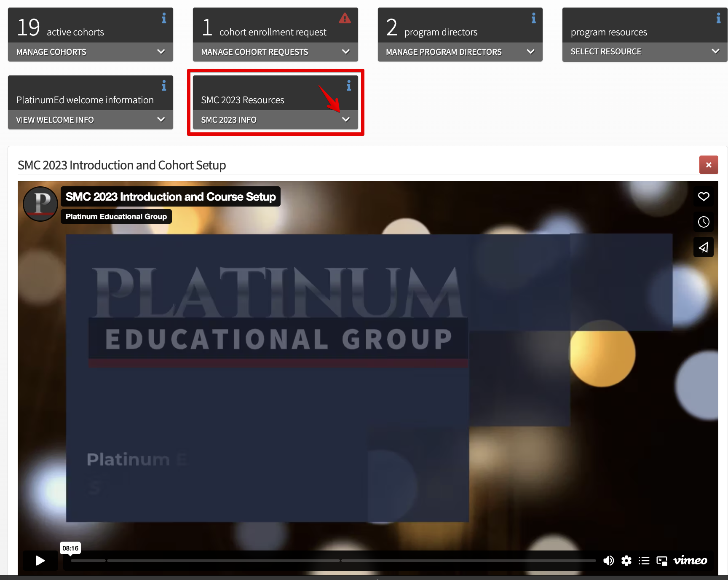Screen dimensions: 728x580
Task: Click info icon on active cohorts card
Action: [x=164, y=18]
